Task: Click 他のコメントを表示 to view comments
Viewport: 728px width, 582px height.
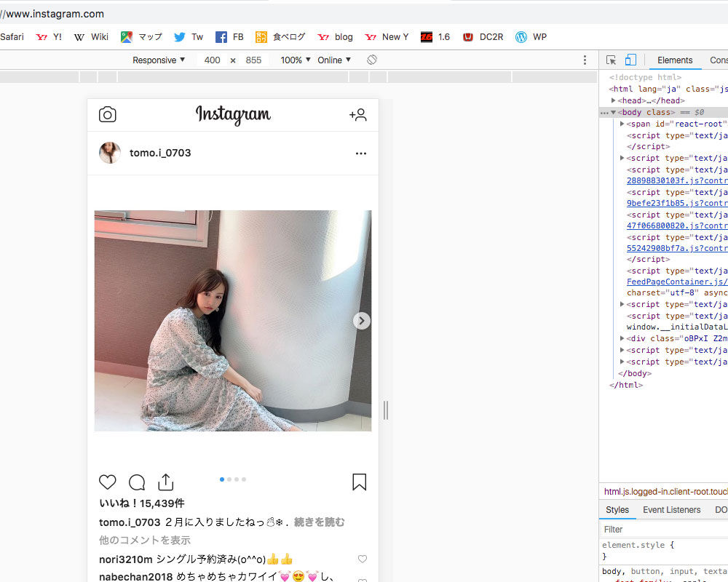Action: tap(144, 541)
